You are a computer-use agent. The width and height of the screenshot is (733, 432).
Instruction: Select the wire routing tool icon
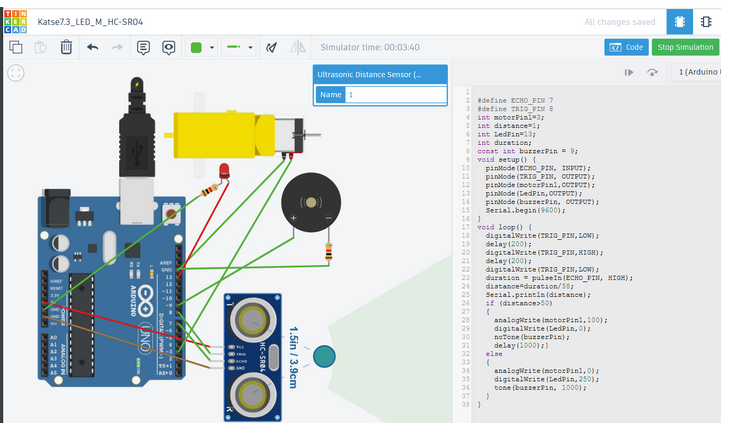click(271, 47)
